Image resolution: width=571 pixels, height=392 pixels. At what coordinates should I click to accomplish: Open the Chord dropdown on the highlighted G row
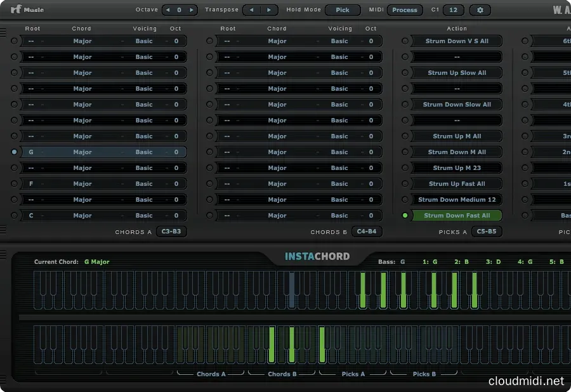pyautogui.click(x=82, y=152)
